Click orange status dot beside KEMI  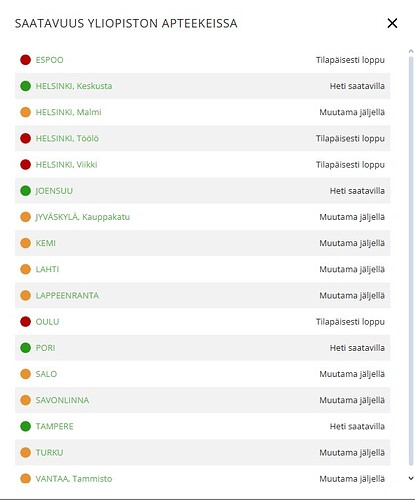point(26,243)
